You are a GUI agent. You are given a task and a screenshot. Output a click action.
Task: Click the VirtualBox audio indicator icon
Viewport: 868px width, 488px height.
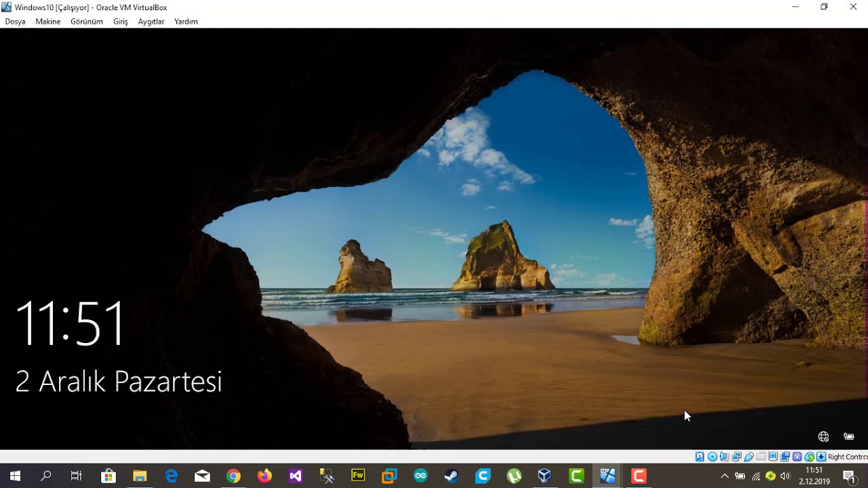click(724, 457)
